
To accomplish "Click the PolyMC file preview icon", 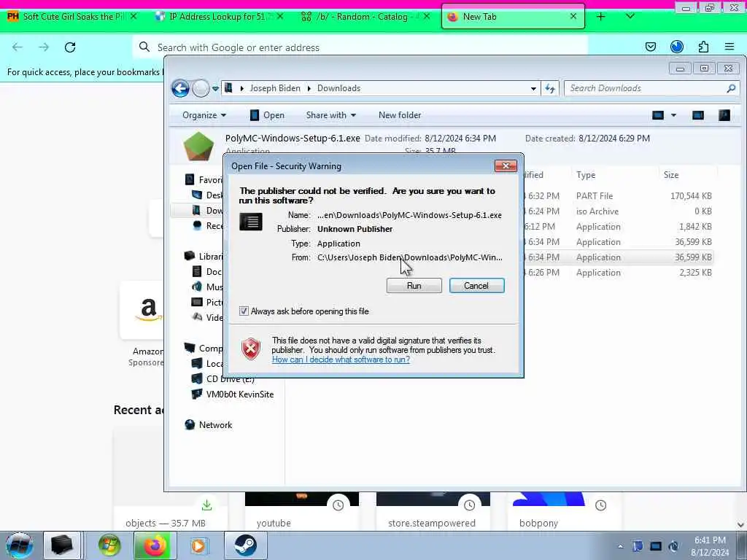I will (198, 146).
